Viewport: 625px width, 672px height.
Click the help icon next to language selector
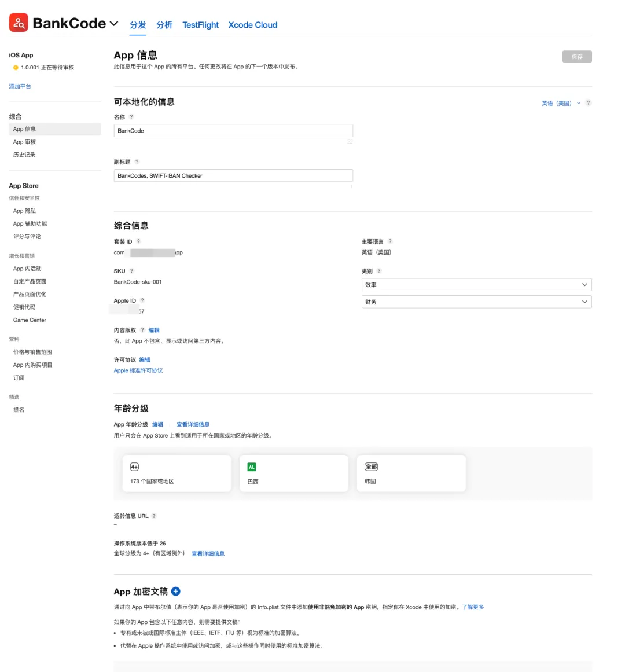589,103
